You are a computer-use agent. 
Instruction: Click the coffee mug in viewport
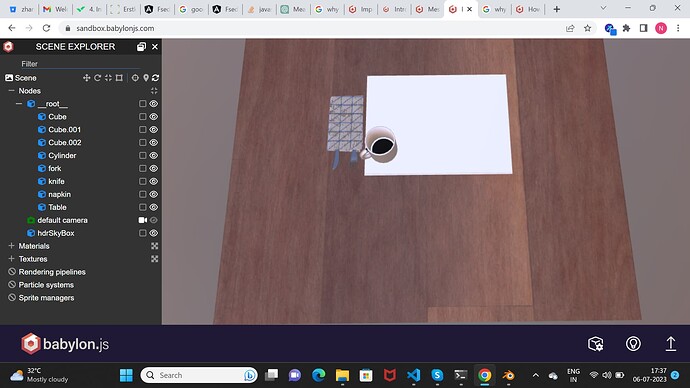(380, 145)
